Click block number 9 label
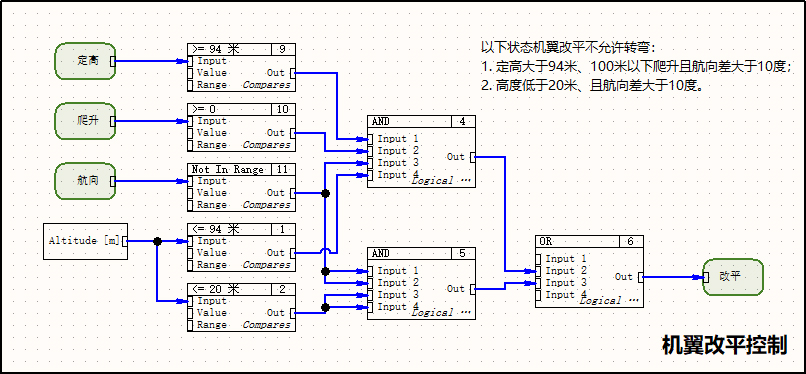This screenshot has height=374, width=806. 282,49
